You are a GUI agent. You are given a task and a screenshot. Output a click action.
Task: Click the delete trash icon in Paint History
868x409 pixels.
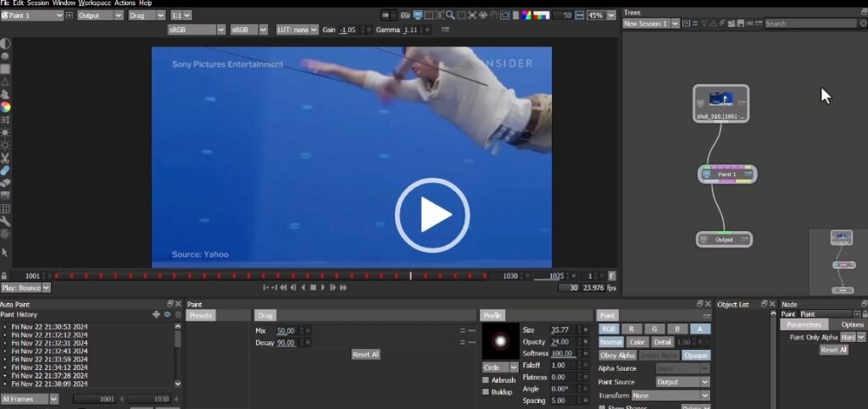178,314
